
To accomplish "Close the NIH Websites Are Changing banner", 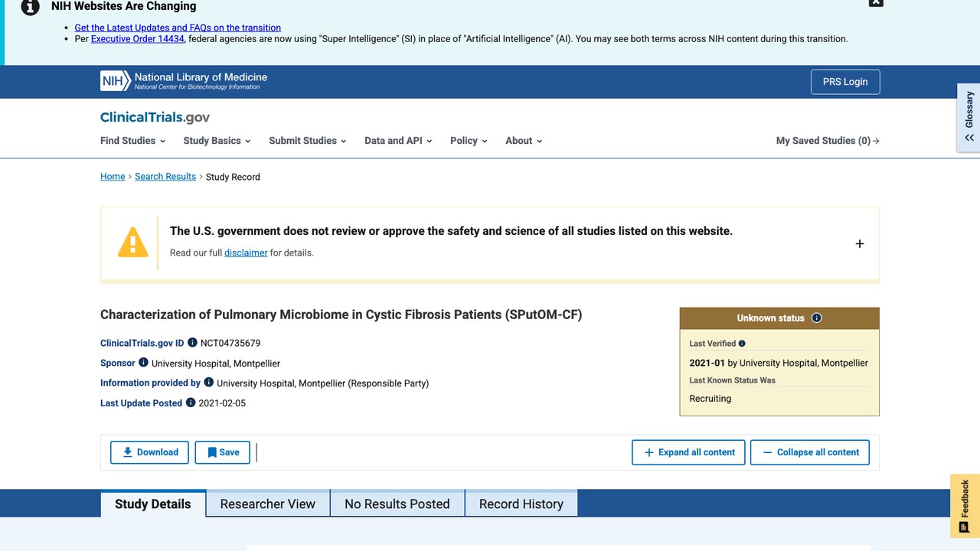I will click(876, 2).
